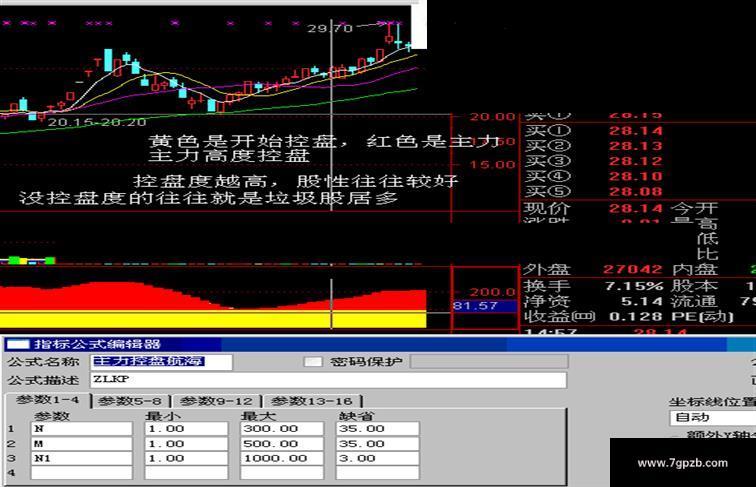
Task: Select parameter name field N1 in row 3
Action: click(x=81, y=459)
